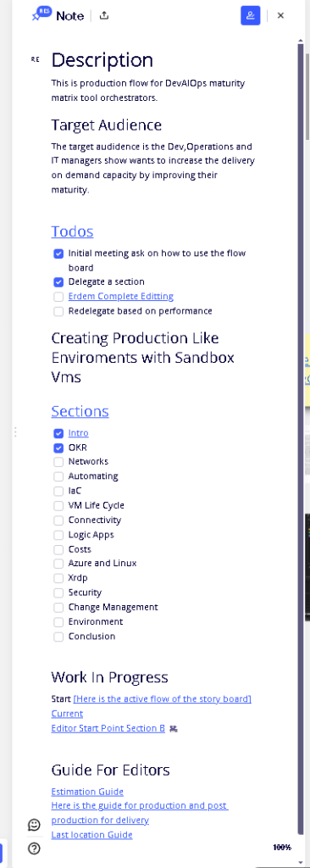Check the Security checkbox
Screen dimensions: 310x868
tap(58, 593)
